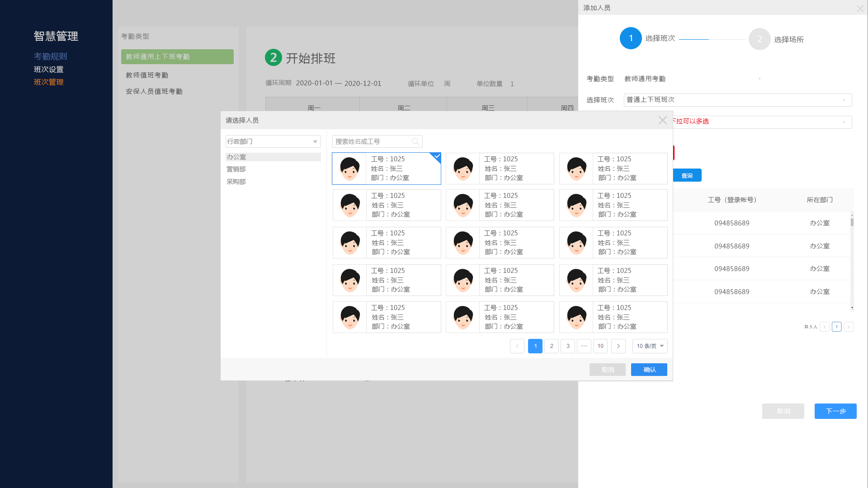The width and height of the screenshot is (868, 488).
Task: Click previous page arrow in dialog
Action: [x=517, y=346]
